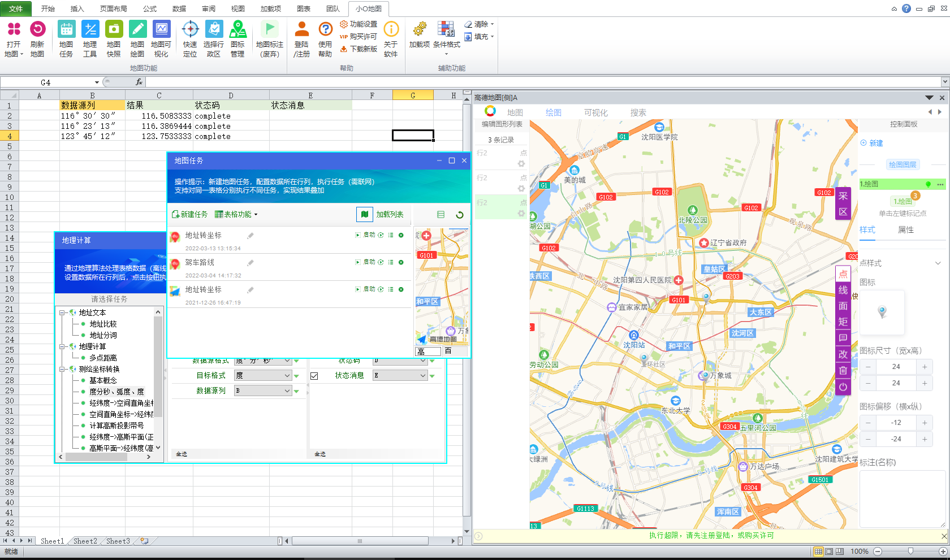Image resolution: width=950 pixels, height=560 pixels.
Task: Select the 面 (polygon) drawing tool on map
Action: point(843,306)
